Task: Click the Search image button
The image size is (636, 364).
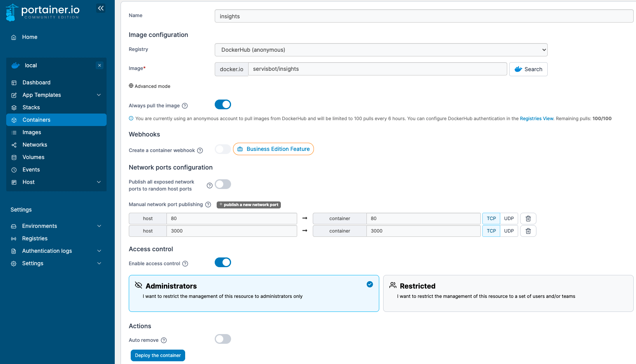Action: pyautogui.click(x=528, y=69)
